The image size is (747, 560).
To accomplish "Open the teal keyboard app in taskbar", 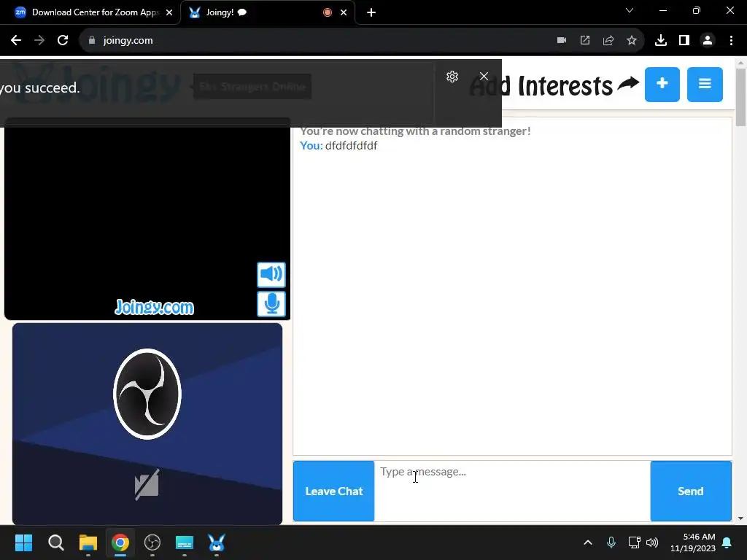I will [x=185, y=542].
